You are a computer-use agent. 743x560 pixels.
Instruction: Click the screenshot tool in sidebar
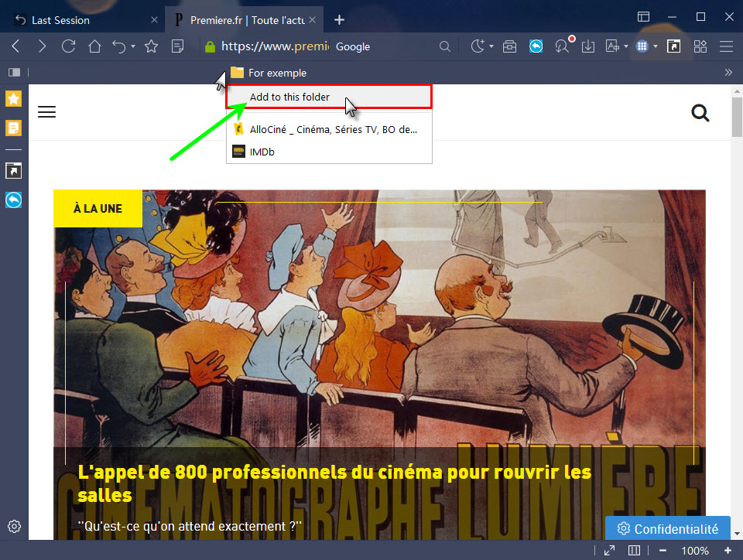pos(13,170)
